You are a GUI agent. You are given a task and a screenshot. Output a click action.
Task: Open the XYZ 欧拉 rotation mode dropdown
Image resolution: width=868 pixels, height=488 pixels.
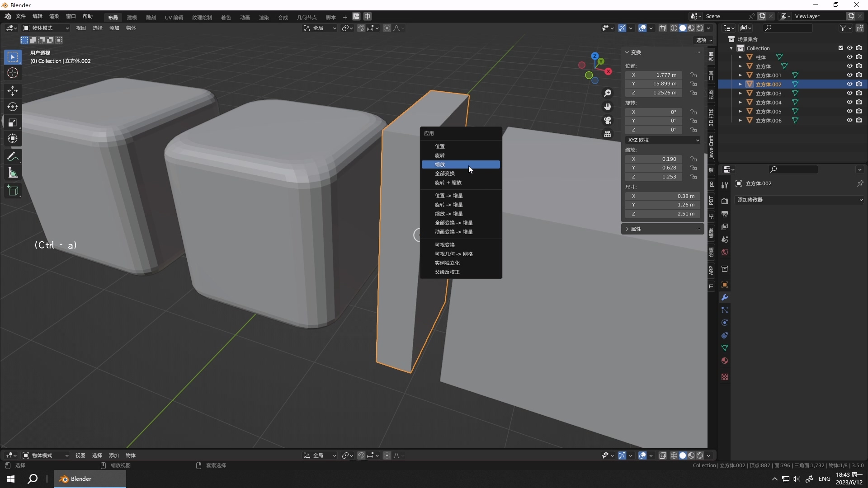click(663, 140)
